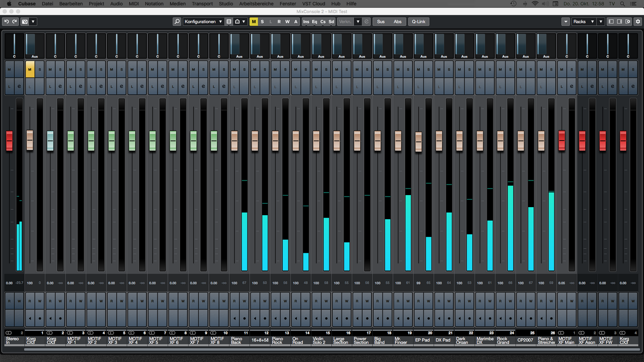Toggle monitor on the 16+8+58 channel
644x362 pixels.
tap(255, 318)
